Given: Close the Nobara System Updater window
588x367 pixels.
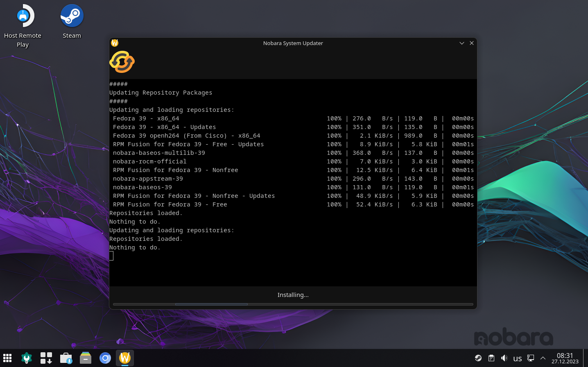Looking at the screenshot, I should point(472,43).
